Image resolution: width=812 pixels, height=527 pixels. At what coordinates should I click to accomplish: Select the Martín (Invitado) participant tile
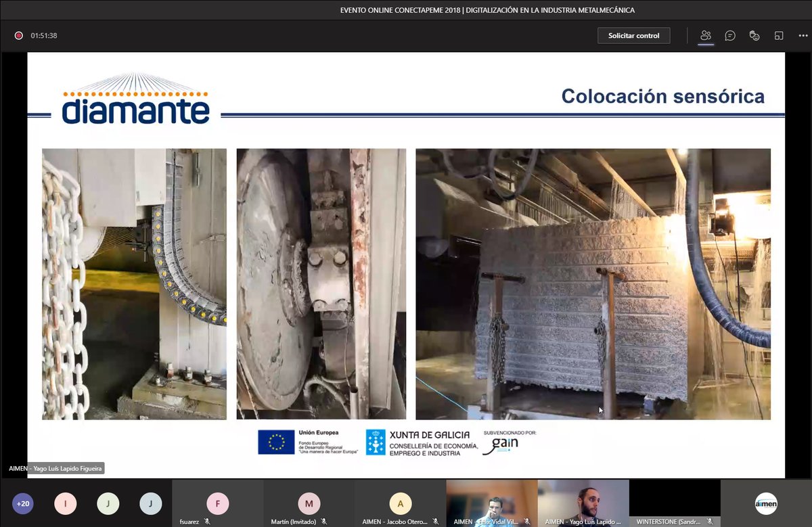tap(309, 503)
